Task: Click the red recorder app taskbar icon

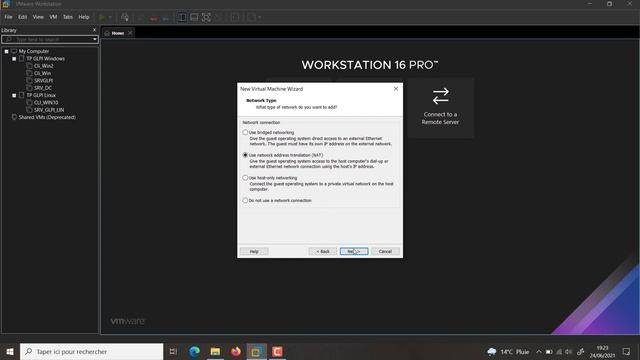Action: [278, 351]
